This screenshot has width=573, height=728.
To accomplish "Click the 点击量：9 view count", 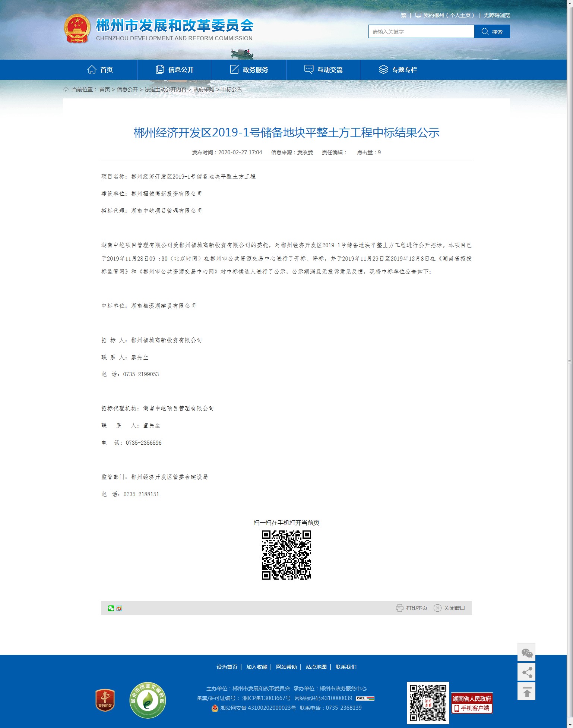I will pos(369,152).
